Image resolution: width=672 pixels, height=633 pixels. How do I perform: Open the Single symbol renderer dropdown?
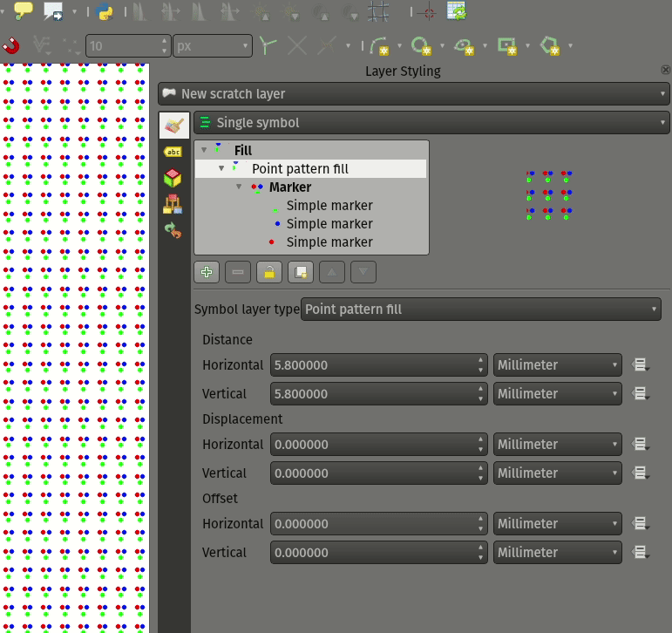(431, 123)
